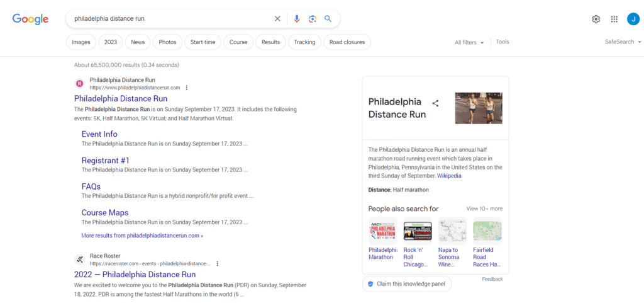Select the Road closures filter chip
This screenshot has height=303, width=644.
[x=347, y=42]
